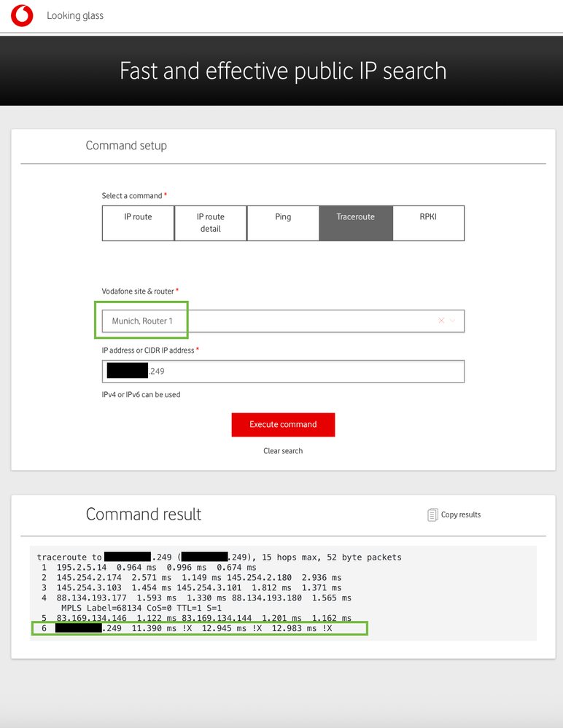The width and height of the screenshot is (563, 728).
Task: Click the 'Select a command' label
Action: click(x=132, y=196)
